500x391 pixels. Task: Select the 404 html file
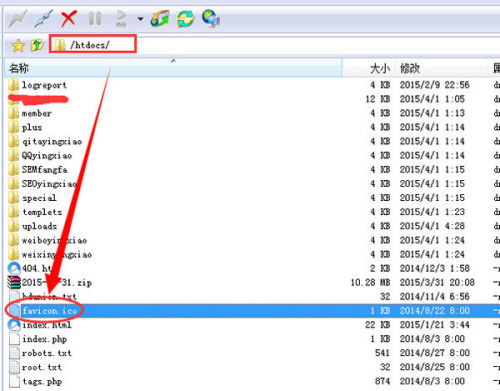36,268
